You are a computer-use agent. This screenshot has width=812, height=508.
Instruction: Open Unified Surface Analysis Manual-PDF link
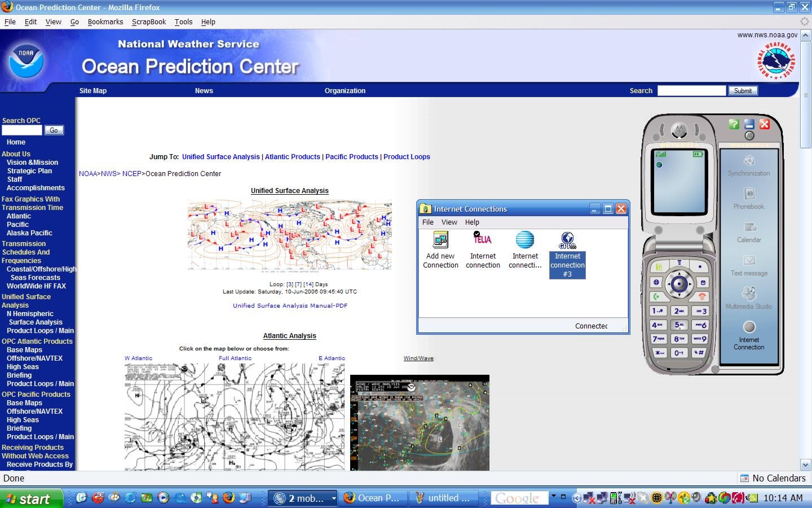tap(290, 306)
